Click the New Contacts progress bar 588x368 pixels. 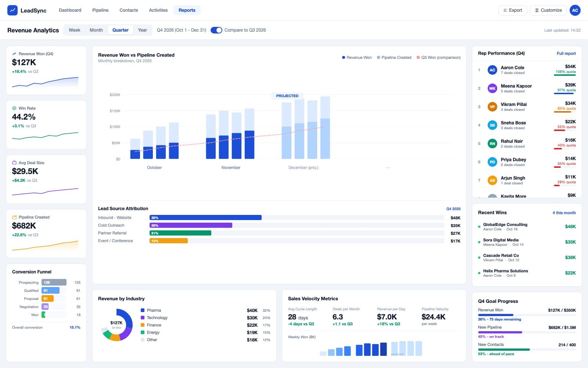(527, 350)
